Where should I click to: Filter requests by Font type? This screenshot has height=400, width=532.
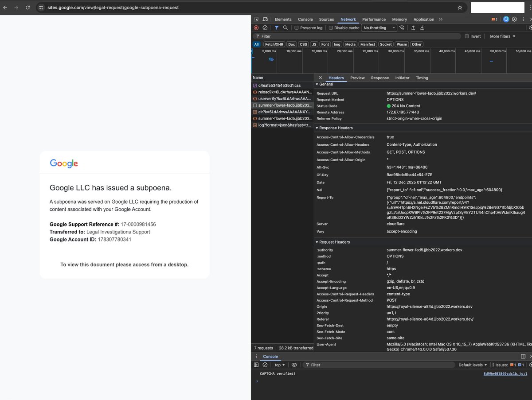325,44
